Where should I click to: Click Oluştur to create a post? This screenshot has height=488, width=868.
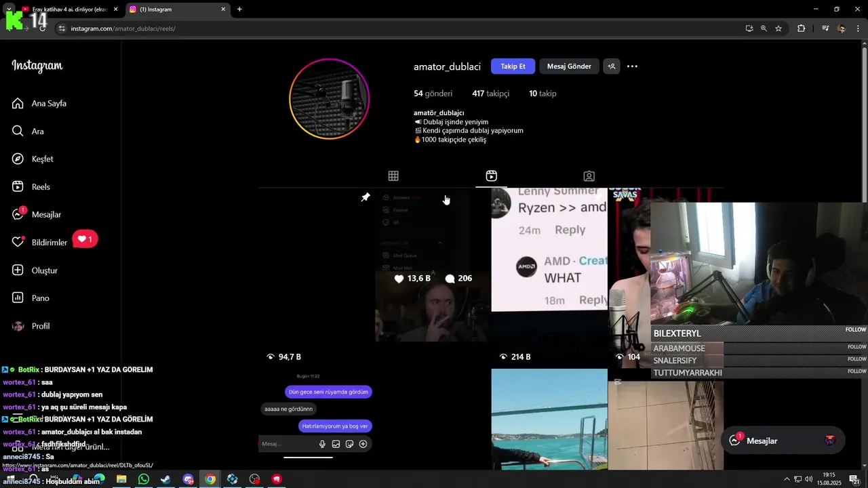[x=35, y=270]
